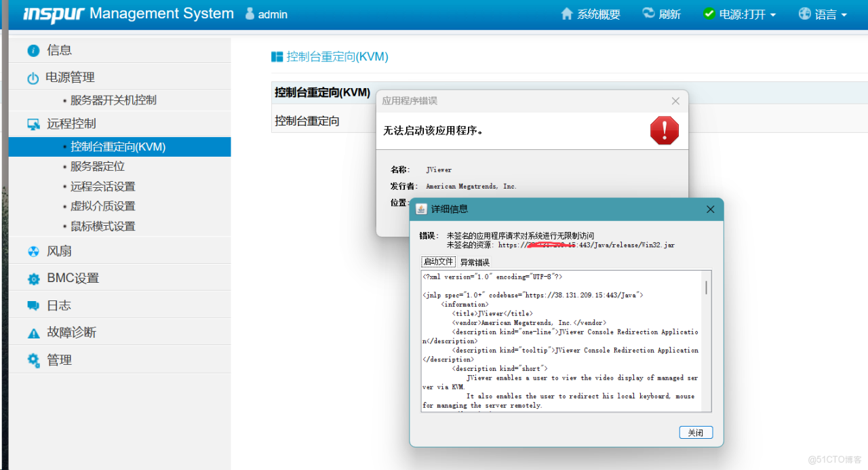The height and width of the screenshot is (470, 868).
Task: Expand the 管理 sidebar section
Action: pyautogui.click(x=59, y=360)
